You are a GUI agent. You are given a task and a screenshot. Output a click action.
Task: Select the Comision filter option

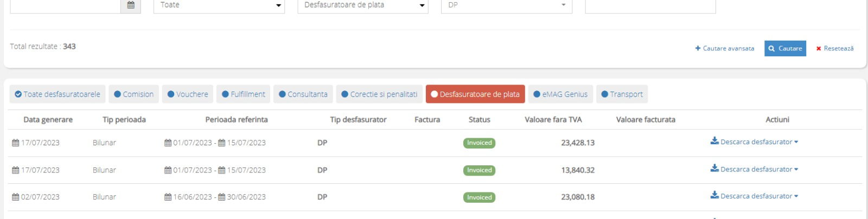click(x=133, y=94)
